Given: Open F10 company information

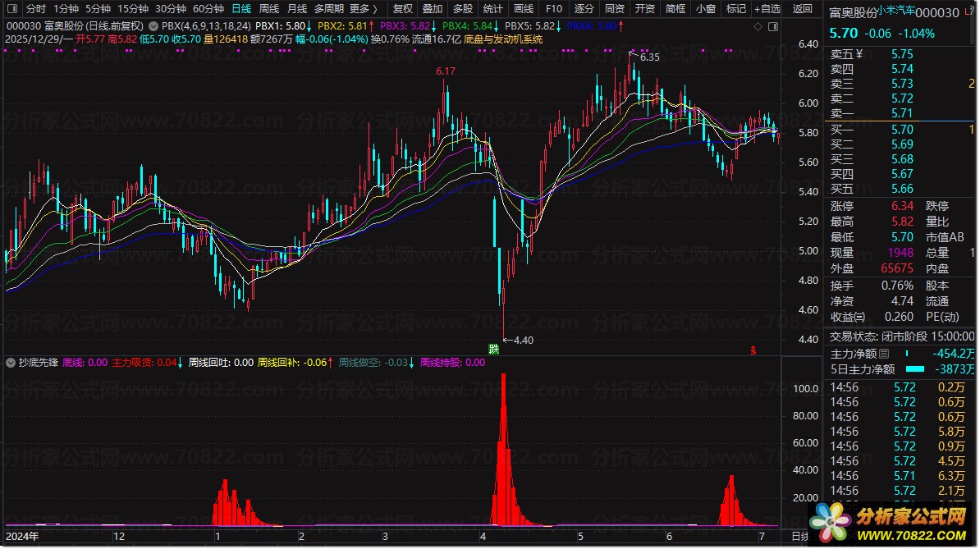Looking at the screenshot, I should [554, 9].
